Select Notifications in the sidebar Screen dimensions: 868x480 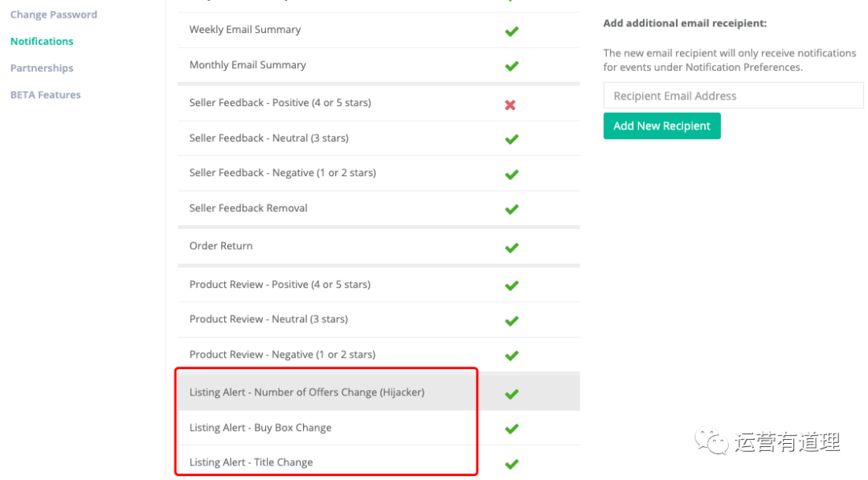click(x=42, y=41)
